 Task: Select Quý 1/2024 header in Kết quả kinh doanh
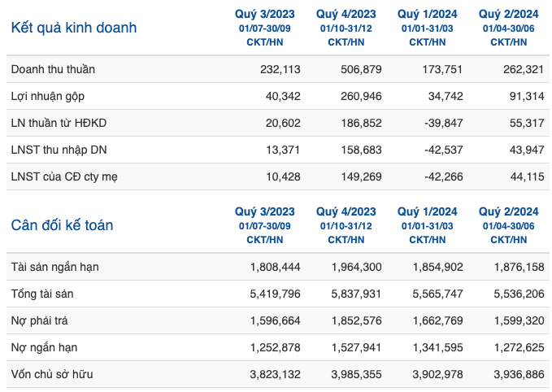428,14
